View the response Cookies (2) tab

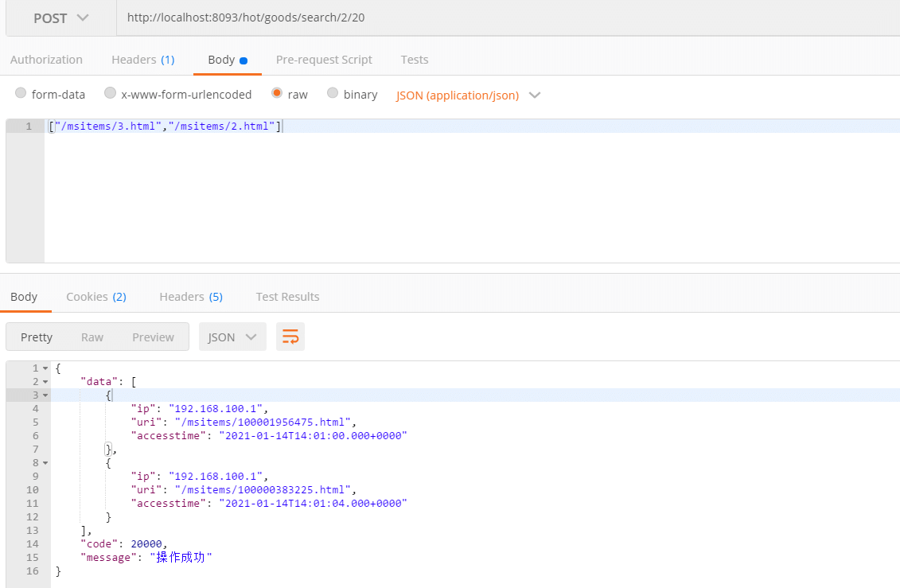pyautogui.click(x=95, y=297)
